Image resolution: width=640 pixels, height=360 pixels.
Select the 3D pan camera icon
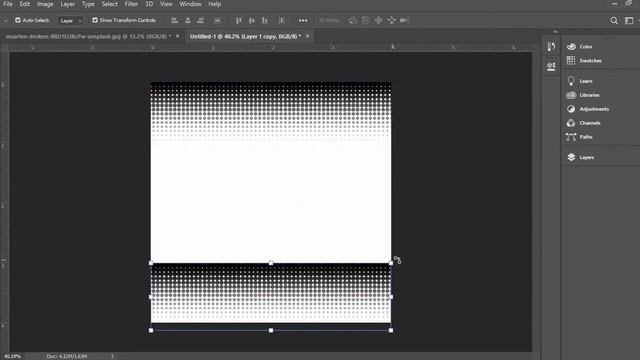pos(378,20)
